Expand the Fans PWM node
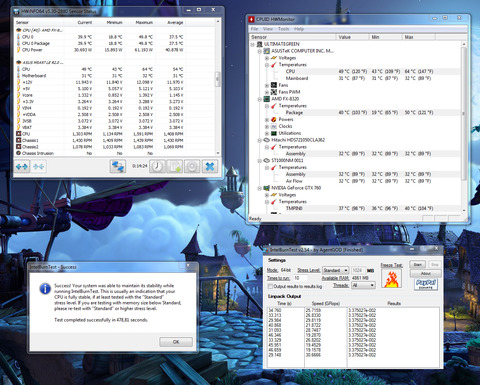The width and height of the screenshot is (480, 385). (x=267, y=92)
